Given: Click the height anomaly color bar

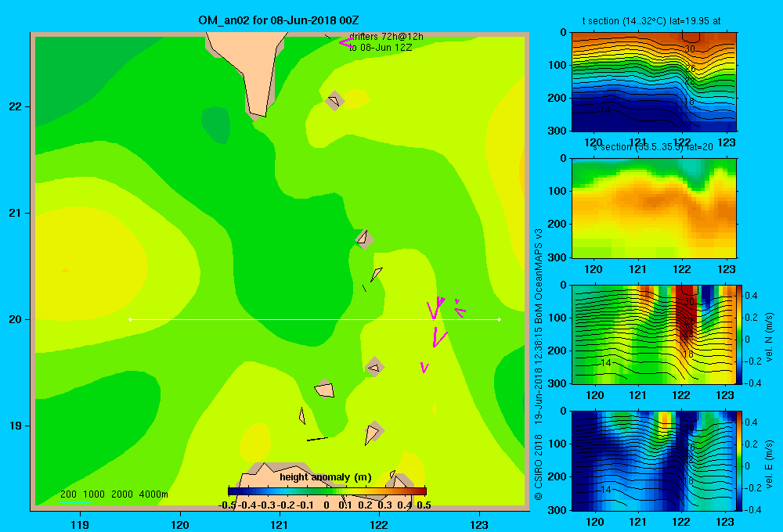Looking at the screenshot, I should coord(327,491).
